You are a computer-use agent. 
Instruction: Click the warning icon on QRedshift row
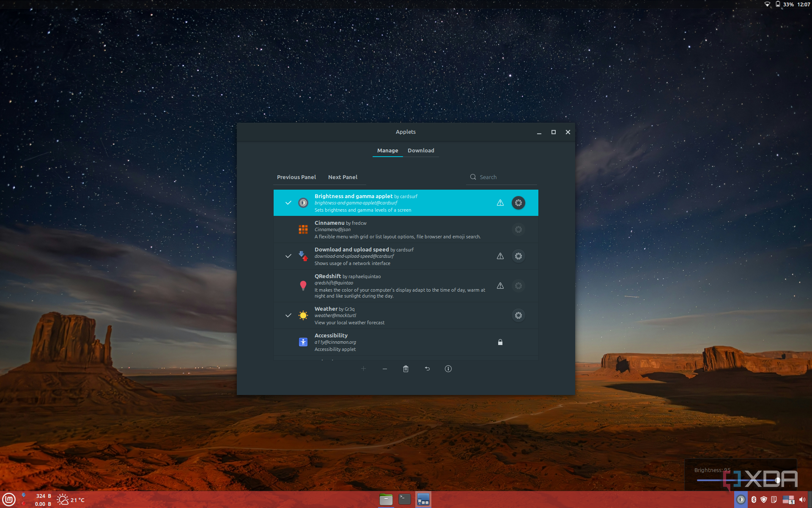pyautogui.click(x=500, y=286)
